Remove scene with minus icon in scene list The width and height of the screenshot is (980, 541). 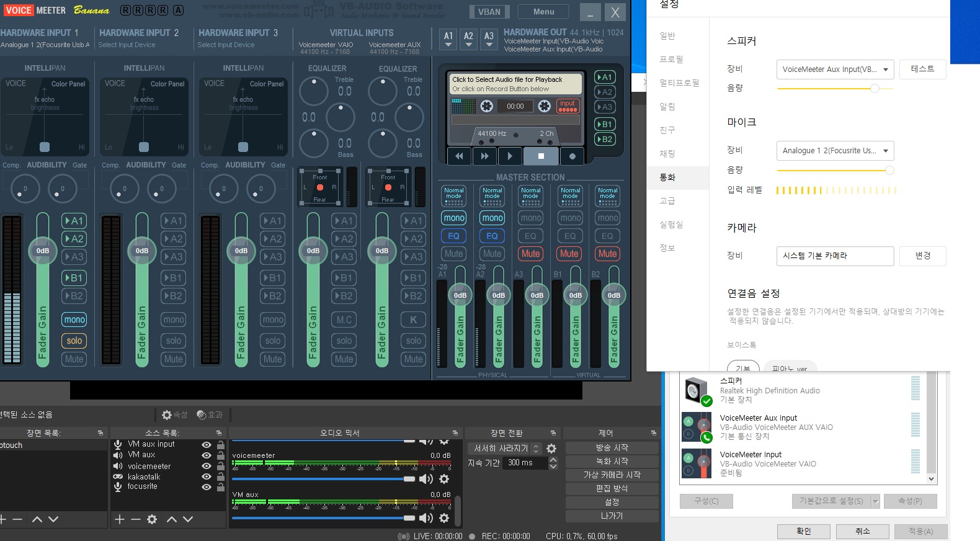point(17,519)
